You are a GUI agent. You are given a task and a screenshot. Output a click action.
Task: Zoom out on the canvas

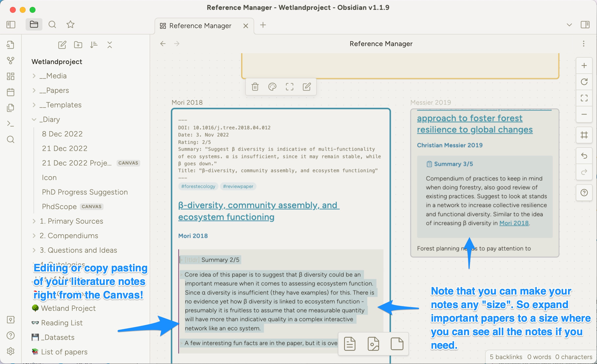tap(584, 114)
